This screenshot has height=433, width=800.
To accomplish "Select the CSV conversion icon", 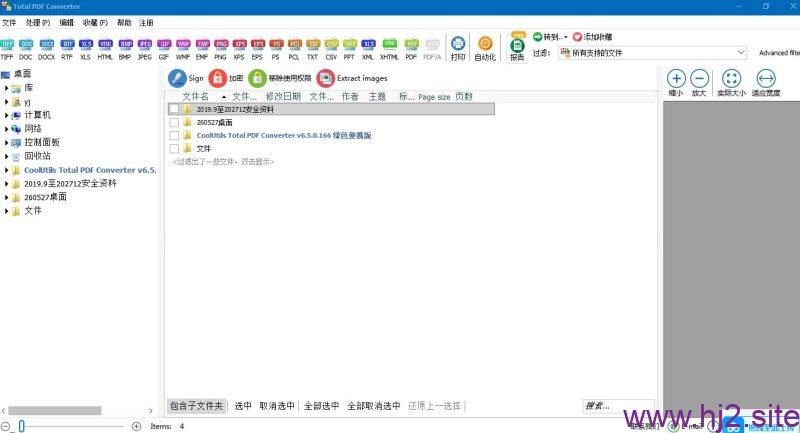I will click(x=331, y=49).
